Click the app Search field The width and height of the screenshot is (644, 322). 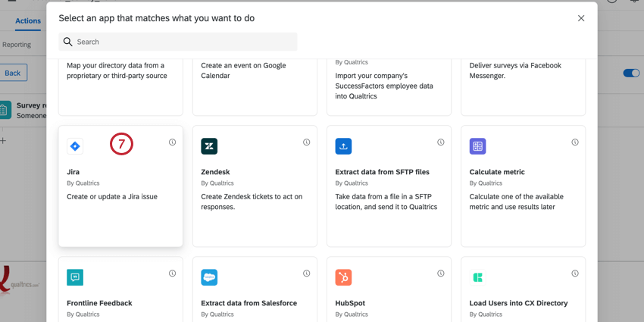click(178, 42)
